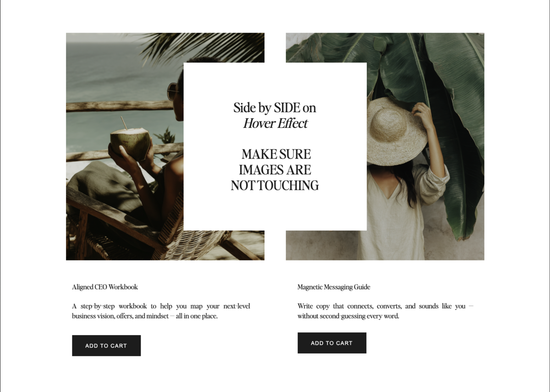Click the palm fronds above left photo
Image resolution: width=550 pixels, height=392 pixels.
click(x=202, y=46)
